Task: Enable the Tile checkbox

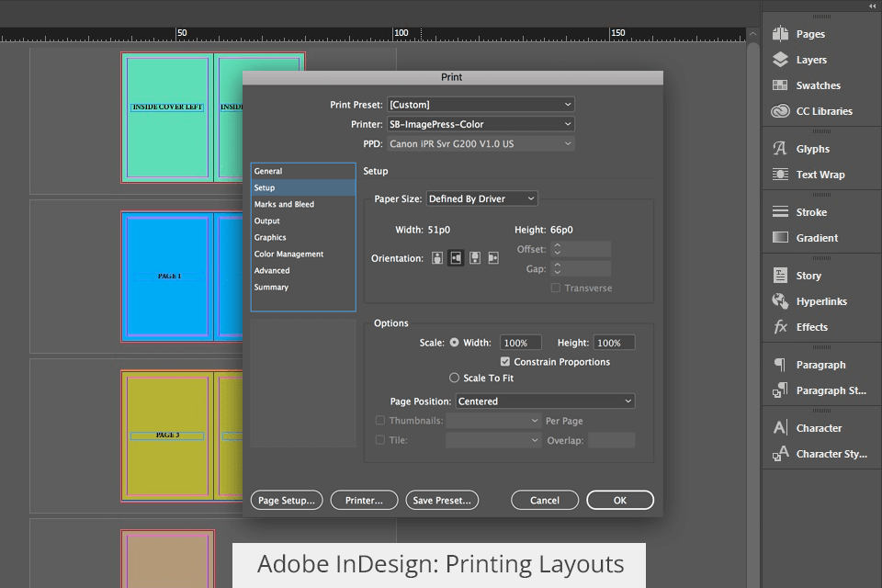Action: [380, 439]
